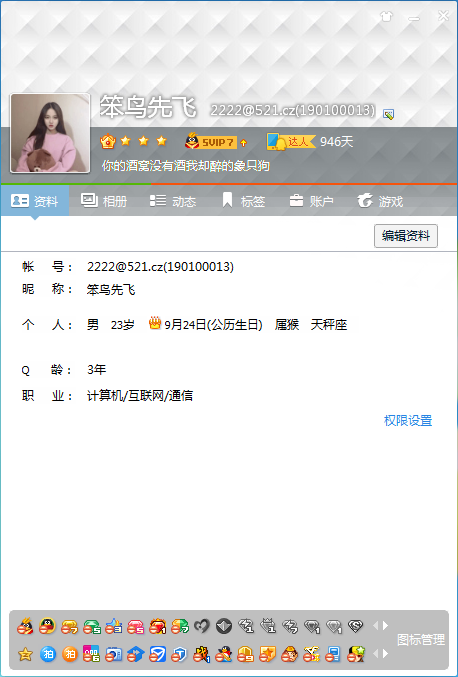This screenshot has height=677, width=458.
Task: Show previous icons in the top icon row
Action: (x=376, y=625)
